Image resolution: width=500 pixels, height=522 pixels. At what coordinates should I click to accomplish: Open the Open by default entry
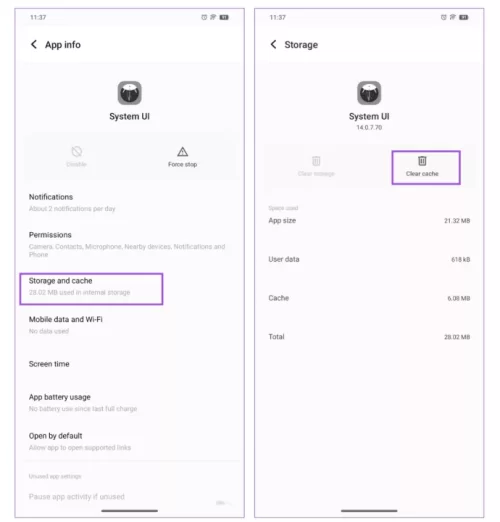pos(130,441)
